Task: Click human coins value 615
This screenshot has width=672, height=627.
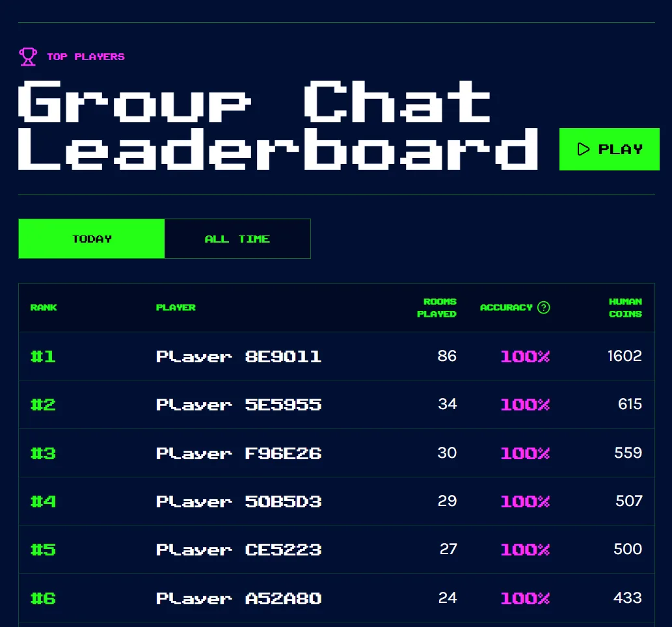Action: [x=630, y=404]
